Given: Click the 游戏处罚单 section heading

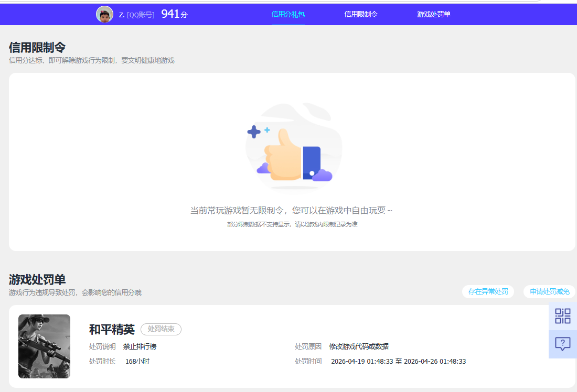Looking at the screenshot, I should coord(37,279).
